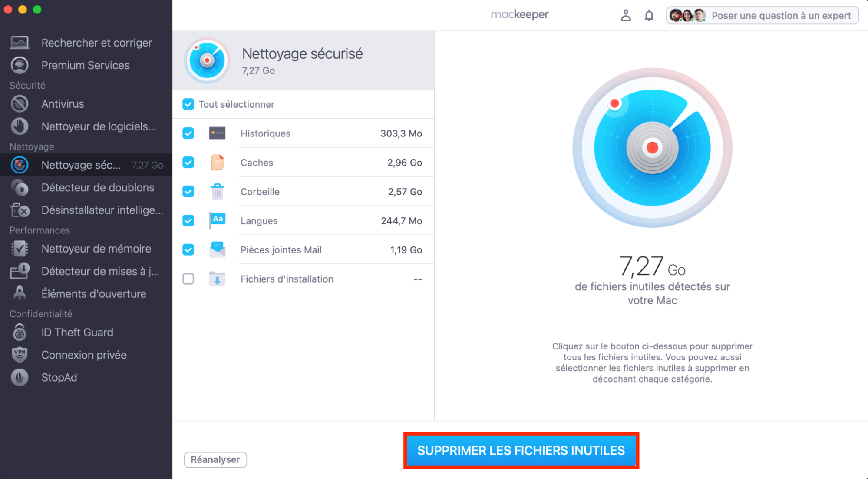Uncheck the Historiques checkbox
The height and width of the screenshot is (479, 868).
click(x=188, y=133)
